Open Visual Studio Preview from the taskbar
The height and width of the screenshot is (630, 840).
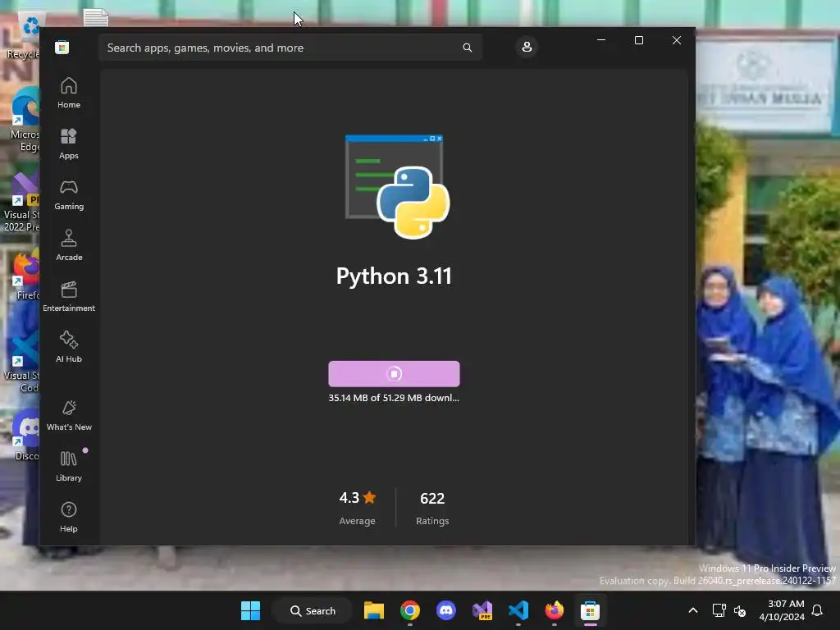pos(482,610)
